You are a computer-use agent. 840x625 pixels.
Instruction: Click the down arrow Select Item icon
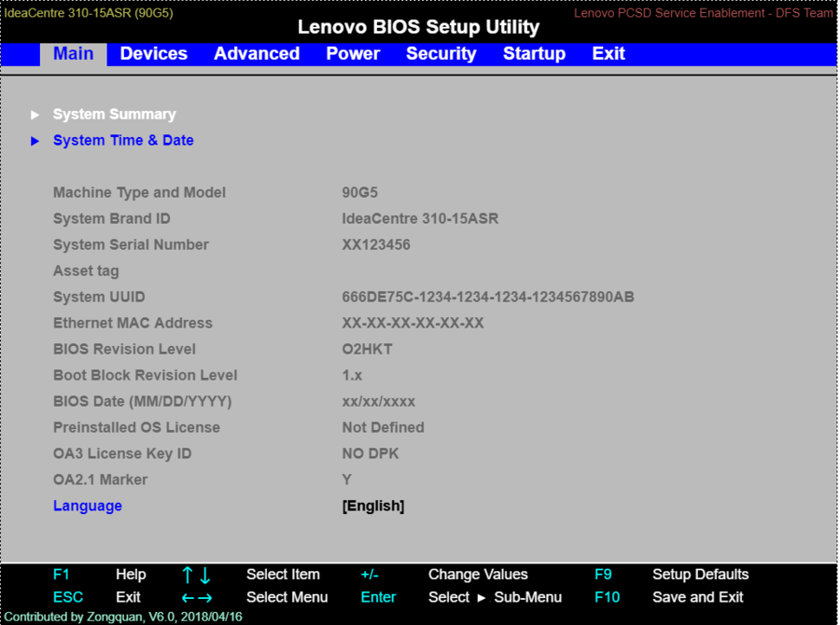click(205, 576)
